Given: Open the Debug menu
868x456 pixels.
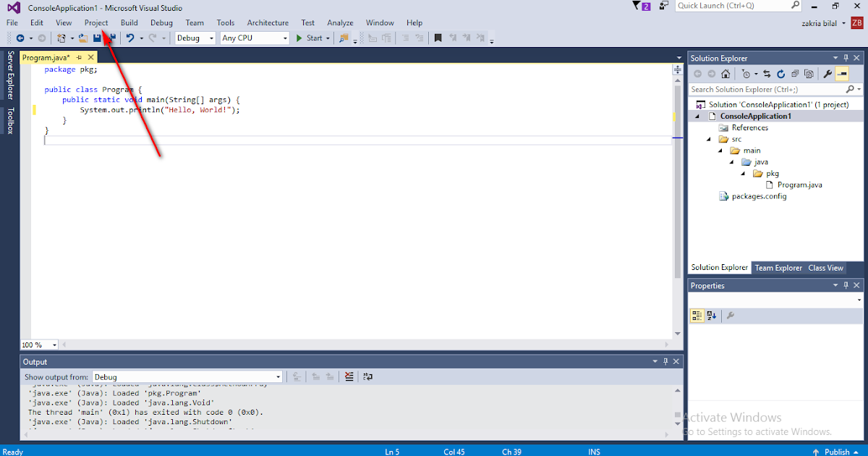Looking at the screenshot, I should pos(161,22).
